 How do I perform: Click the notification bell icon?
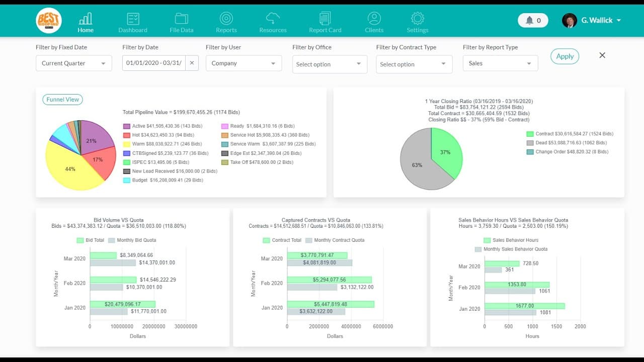pyautogui.click(x=529, y=21)
